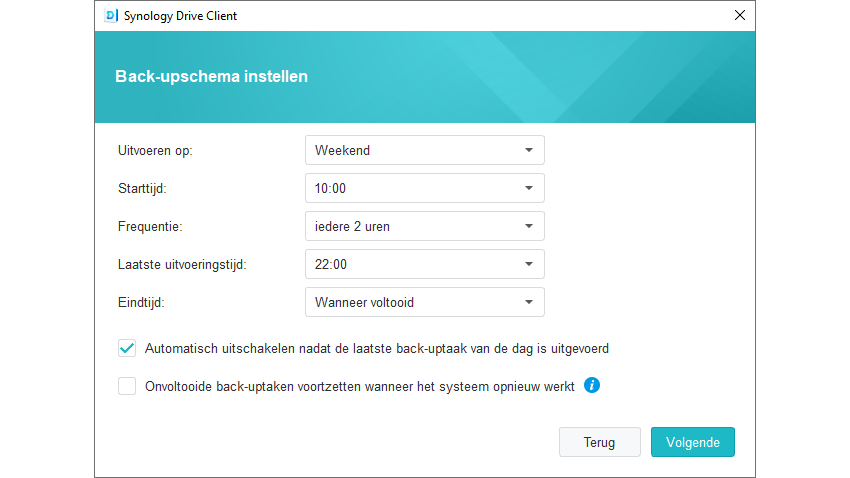
Task: Open the 'Uitvoeren op' Weekend dropdown
Action: 424,150
